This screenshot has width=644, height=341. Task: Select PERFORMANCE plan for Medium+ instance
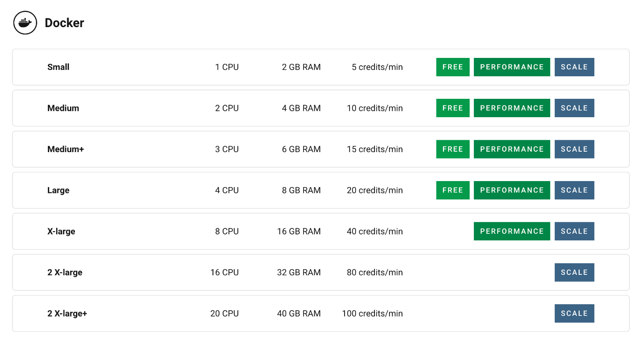click(512, 149)
